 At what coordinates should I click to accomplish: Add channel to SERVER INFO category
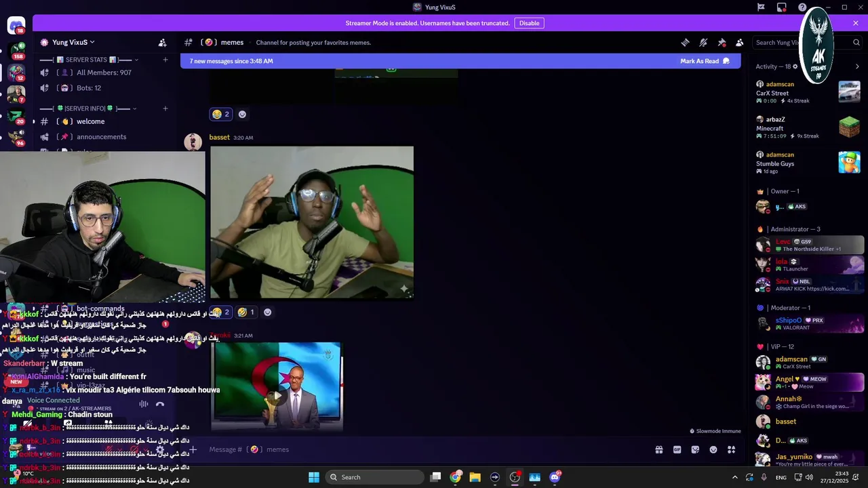(x=165, y=108)
